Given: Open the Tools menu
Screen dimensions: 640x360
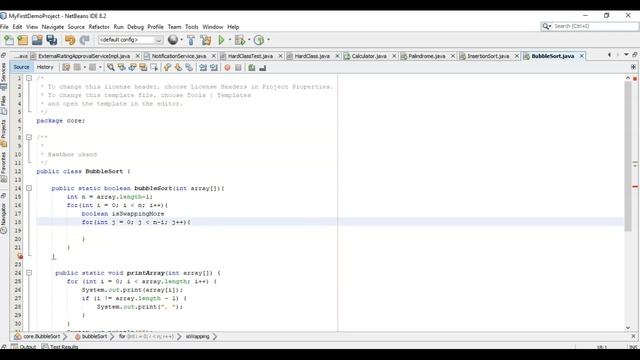Looking at the screenshot, I should pyautogui.click(x=191, y=27).
